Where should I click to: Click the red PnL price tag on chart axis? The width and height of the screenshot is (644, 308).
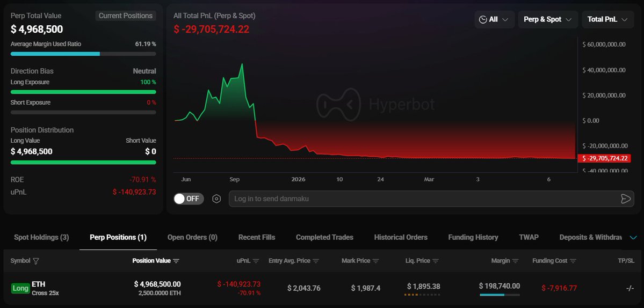click(x=604, y=158)
